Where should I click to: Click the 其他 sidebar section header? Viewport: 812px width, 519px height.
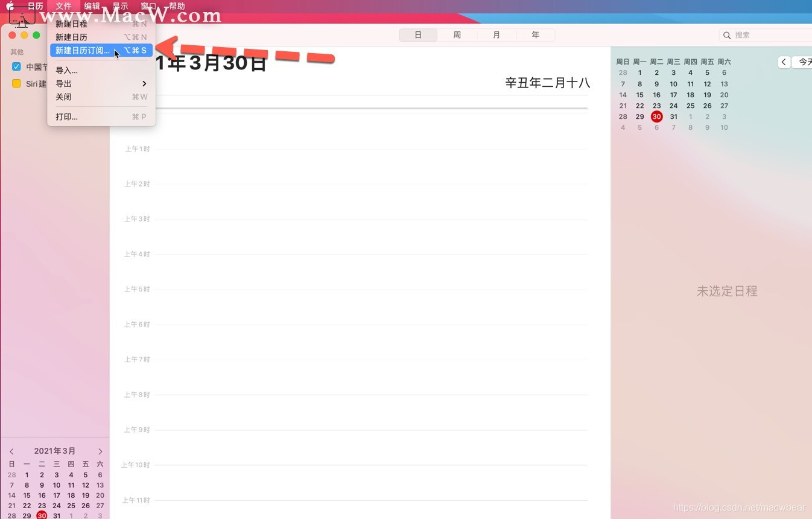tap(17, 53)
